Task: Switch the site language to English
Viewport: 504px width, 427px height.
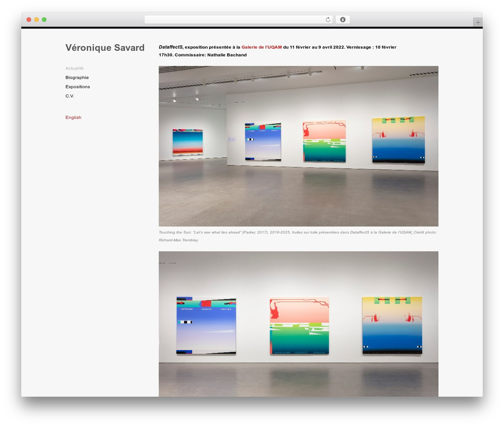Action: (x=73, y=117)
